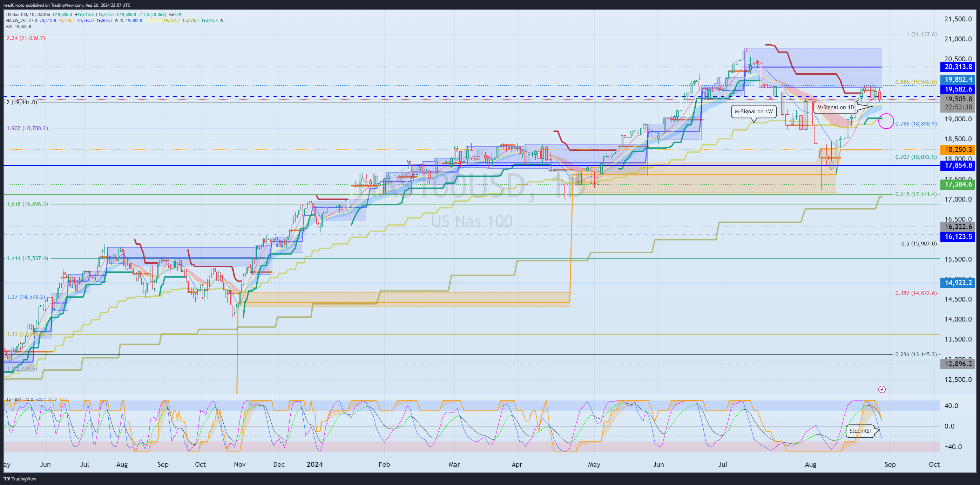Click the Apr label on time axis
The height and width of the screenshot is (485, 980).
click(516, 464)
